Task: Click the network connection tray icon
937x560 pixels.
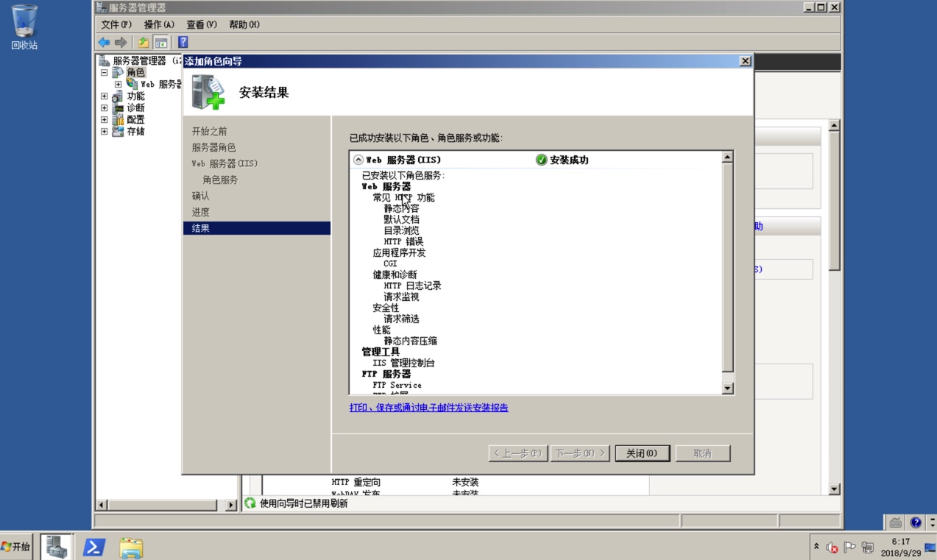Action: 867,547
